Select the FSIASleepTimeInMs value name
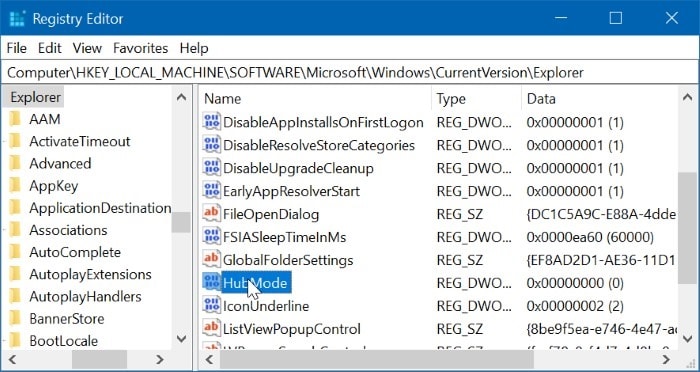Image resolution: width=700 pixels, height=372 pixels. click(x=284, y=237)
